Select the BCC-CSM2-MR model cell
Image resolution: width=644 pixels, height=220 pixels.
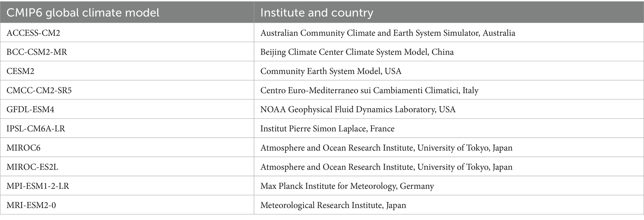click(x=127, y=51)
